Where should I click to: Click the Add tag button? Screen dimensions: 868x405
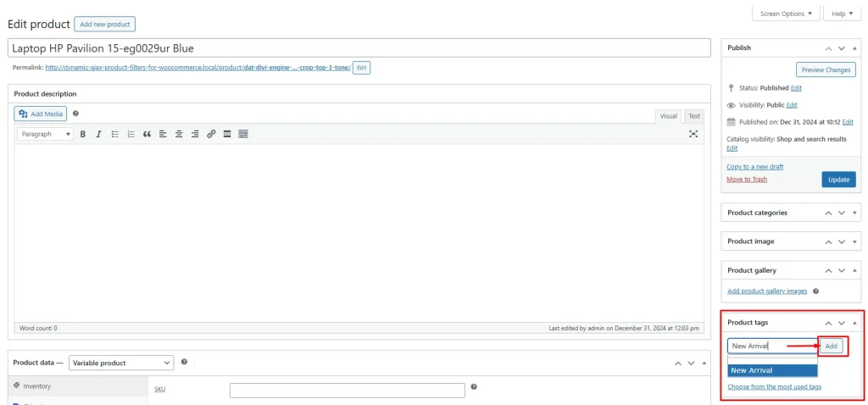coord(831,347)
